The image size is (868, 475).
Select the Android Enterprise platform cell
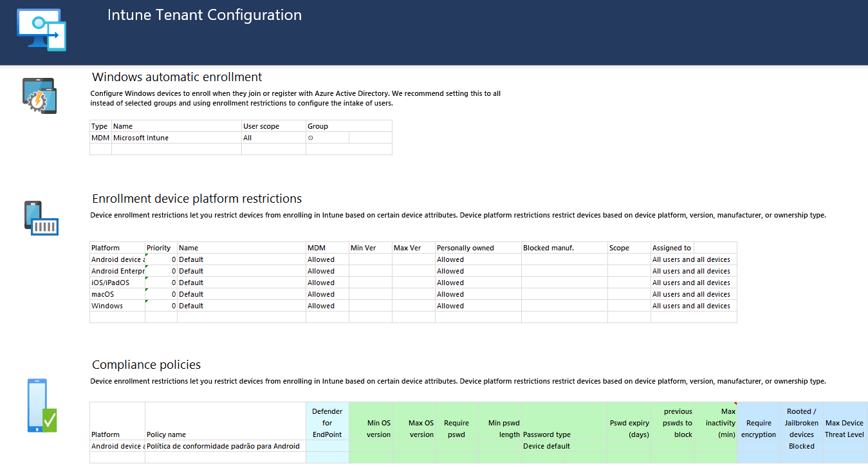click(117, 271)
